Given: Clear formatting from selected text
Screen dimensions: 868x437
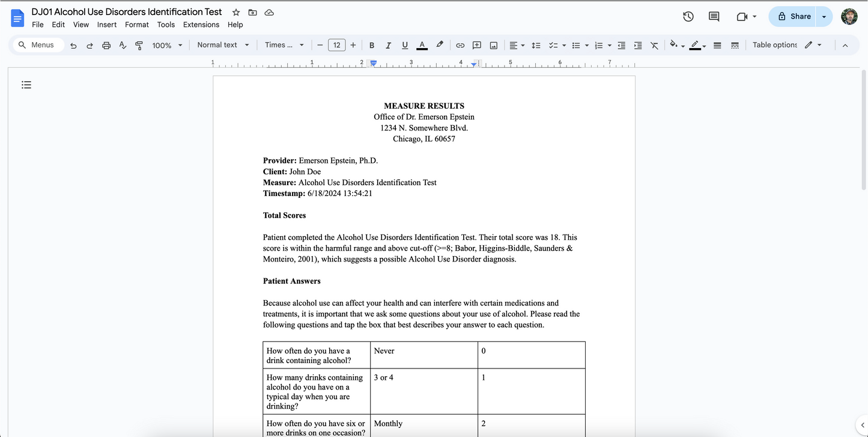Looking at the screenshot, I should click(x=654, y=45).
